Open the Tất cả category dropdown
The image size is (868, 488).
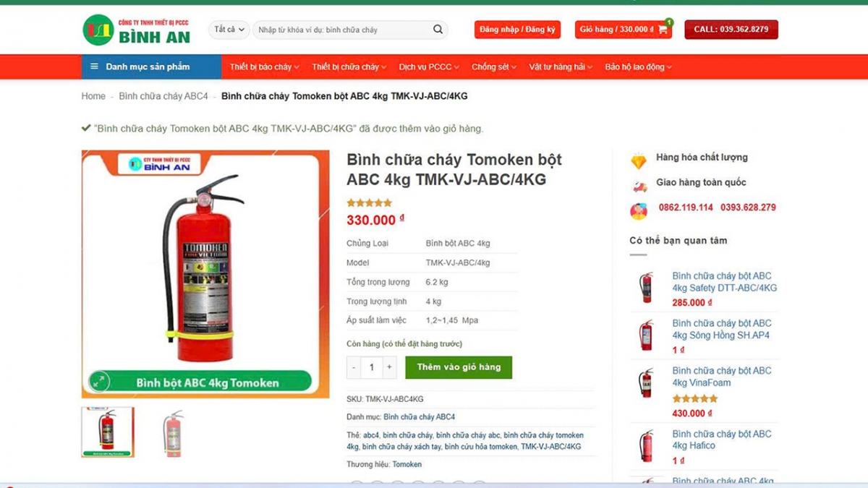(229, 30)
